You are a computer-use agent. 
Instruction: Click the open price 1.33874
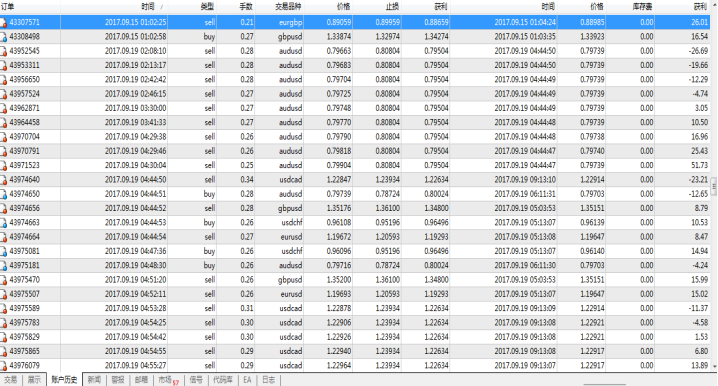click(339, 36)
